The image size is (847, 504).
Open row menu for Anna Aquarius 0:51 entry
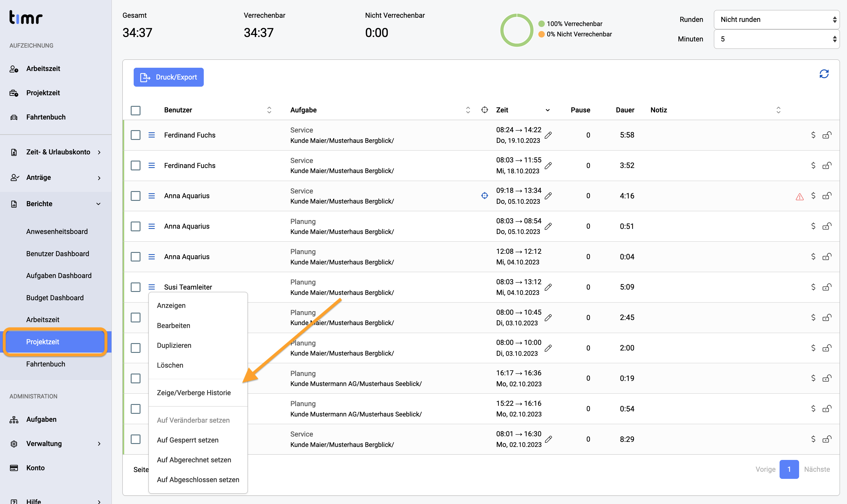(152, 226)
